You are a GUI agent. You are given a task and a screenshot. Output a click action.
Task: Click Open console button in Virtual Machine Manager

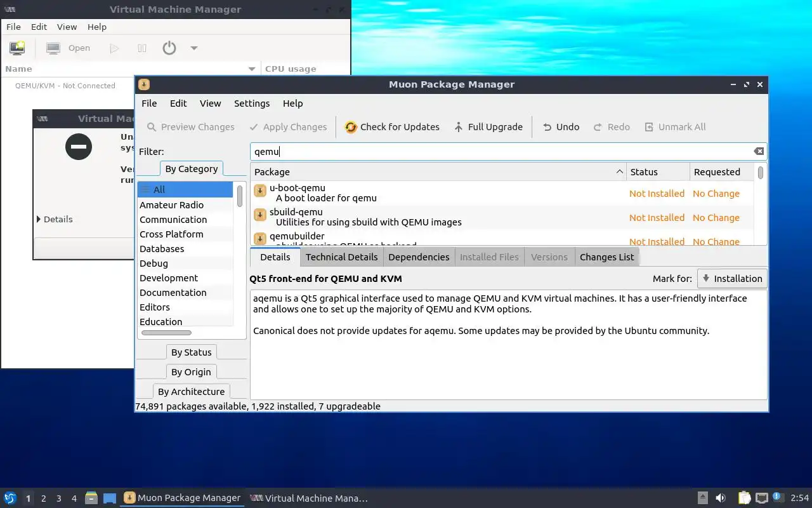(x=69, y=48)
